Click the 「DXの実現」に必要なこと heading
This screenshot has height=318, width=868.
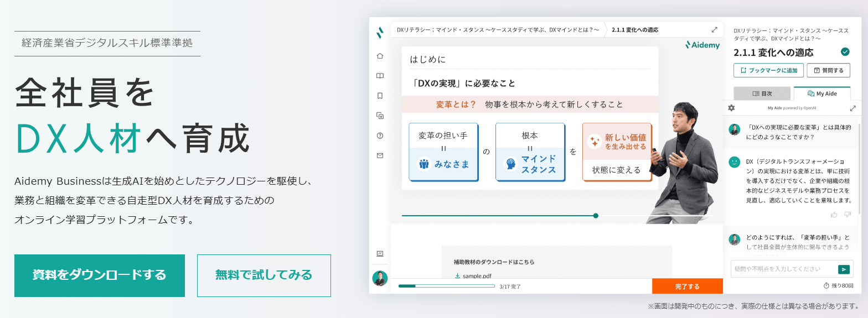pos(464,84)
